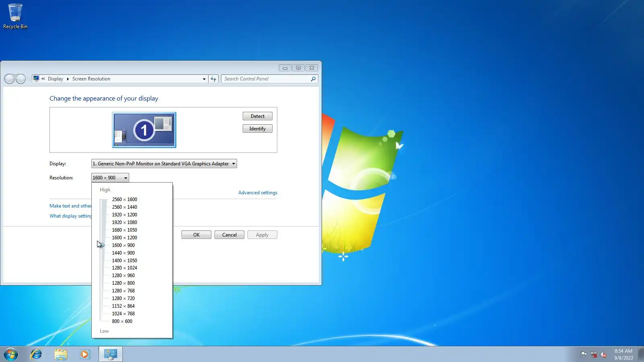
Task: Click the Apply button
Action: click(x=262, y=235)
